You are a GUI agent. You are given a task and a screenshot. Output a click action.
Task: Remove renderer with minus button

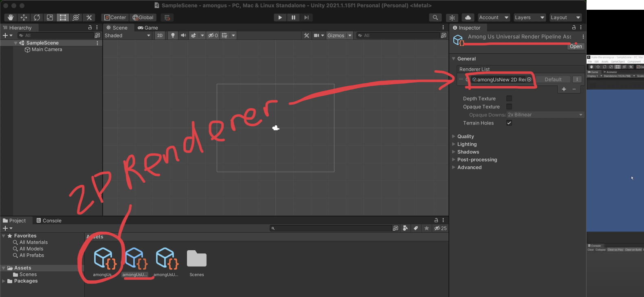pyautogui.click(x=574, y=89)
